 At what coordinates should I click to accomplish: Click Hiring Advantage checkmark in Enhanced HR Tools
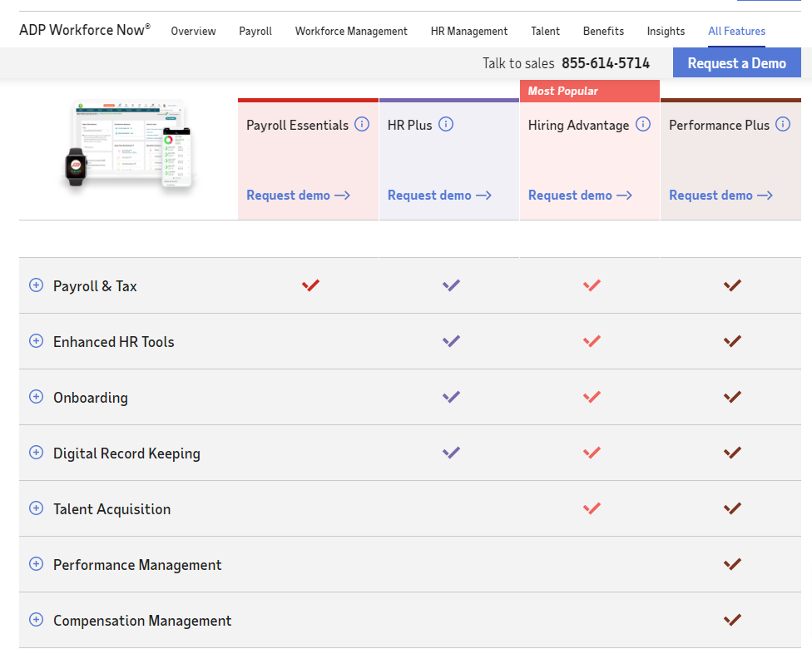coord(592,341)
